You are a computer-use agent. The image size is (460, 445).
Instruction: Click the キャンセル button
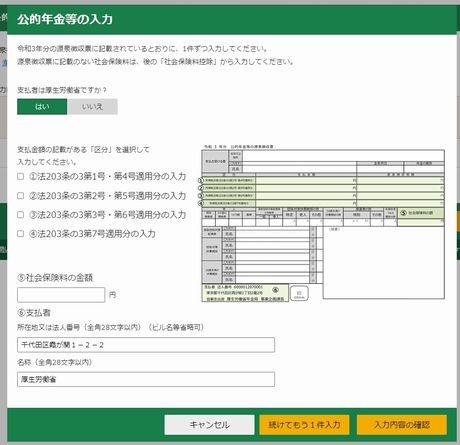209,425
